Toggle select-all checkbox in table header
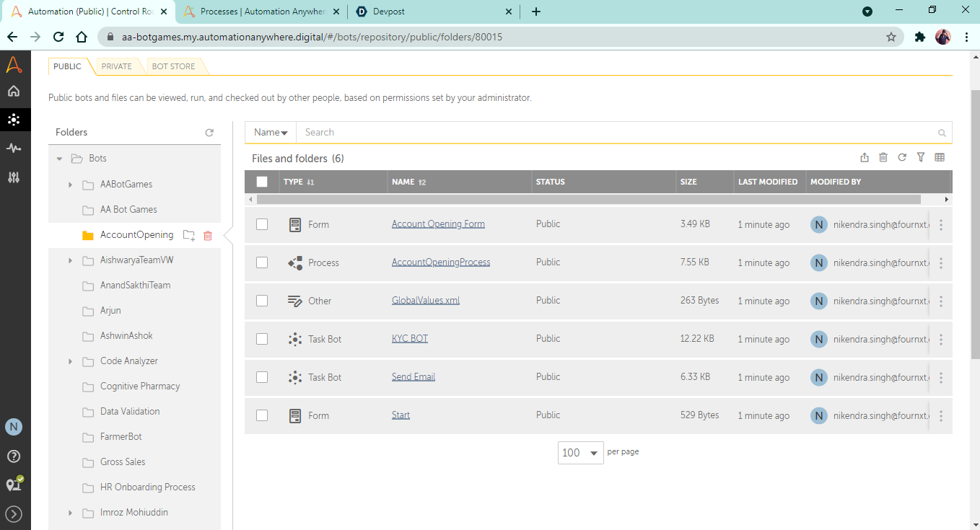The height and width of the screenshot is (530, 980). point(262,182)
